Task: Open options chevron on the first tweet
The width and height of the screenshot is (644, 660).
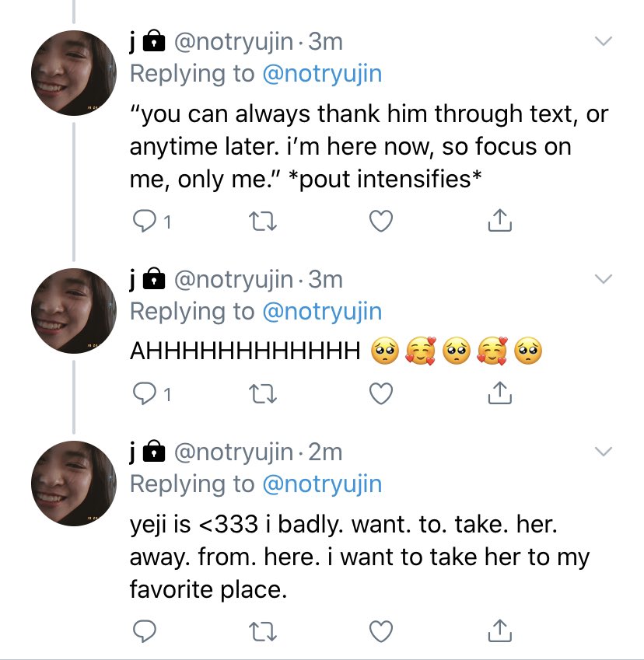Action: pyautogui.click(x=603, y=41)
